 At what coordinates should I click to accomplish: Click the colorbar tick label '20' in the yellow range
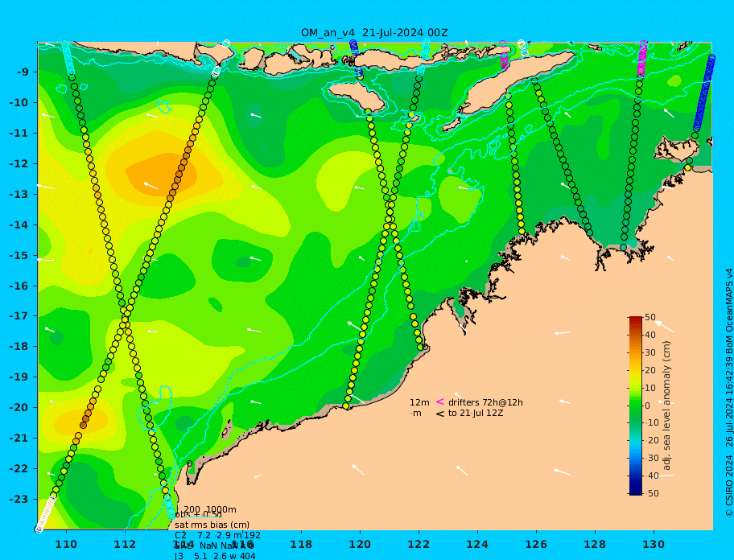tap(650, 371)
